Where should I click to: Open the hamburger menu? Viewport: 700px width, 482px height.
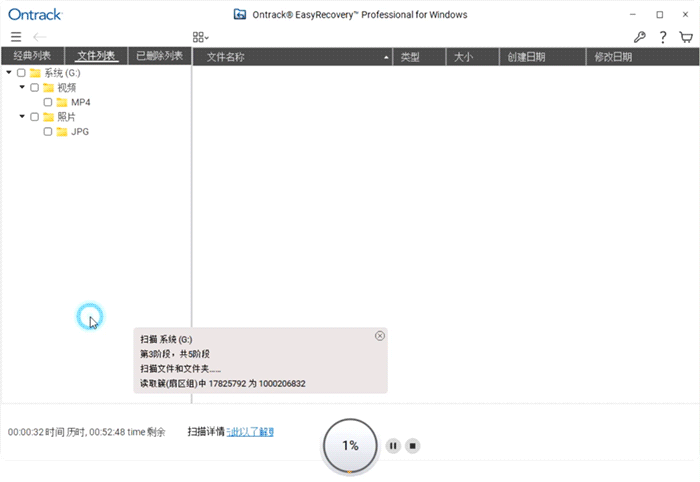pos(16,37)
